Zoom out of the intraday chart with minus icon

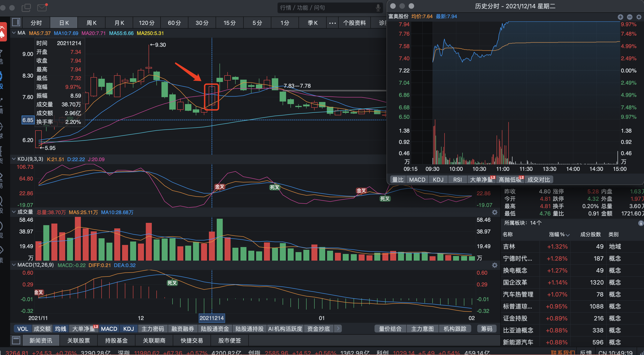(629, 17)
